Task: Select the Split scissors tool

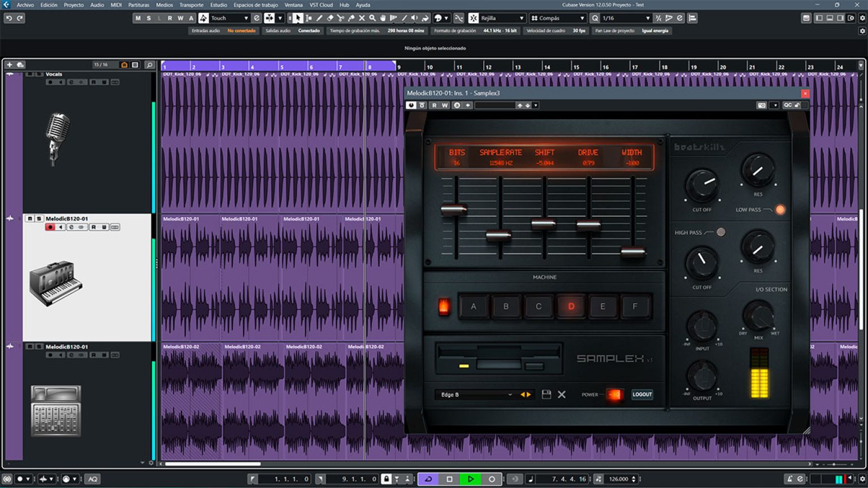Action: click(x=341, y=18)
